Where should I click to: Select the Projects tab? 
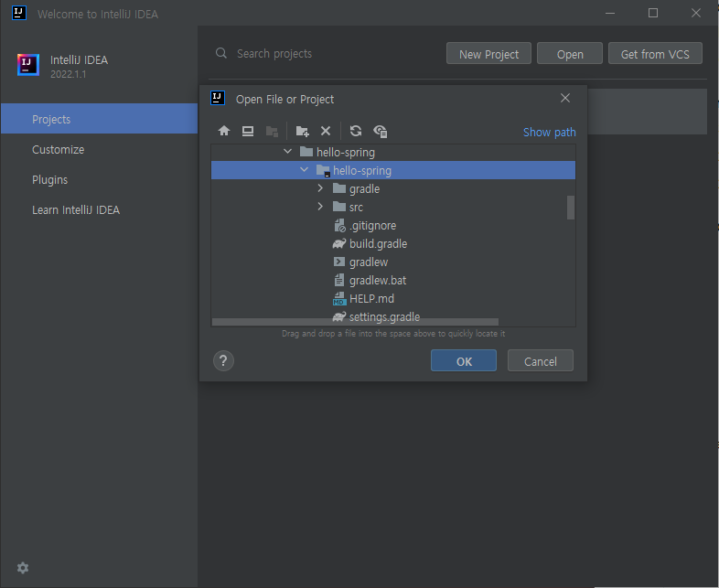click(x=99, y=119)
